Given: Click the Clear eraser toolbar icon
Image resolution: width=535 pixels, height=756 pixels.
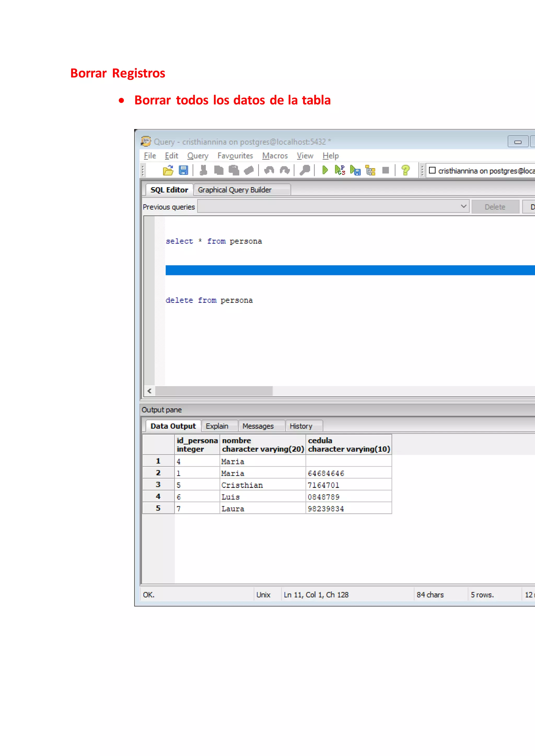Looking at the screenshot, I should 249,170.
